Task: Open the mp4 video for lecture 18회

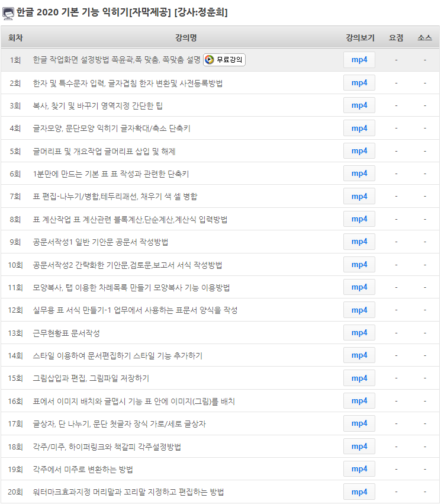Action: tap(359, 447)
